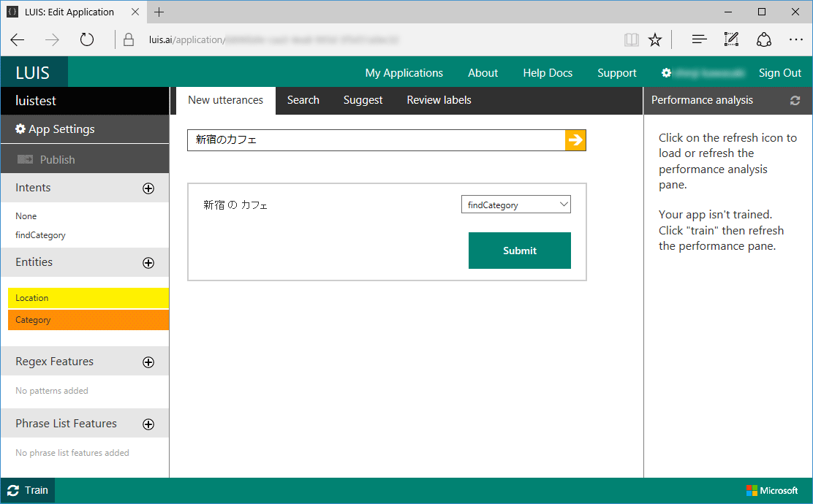Click the plus icon next to Intents
Viewport: 813px width, 504px height.
148,188
